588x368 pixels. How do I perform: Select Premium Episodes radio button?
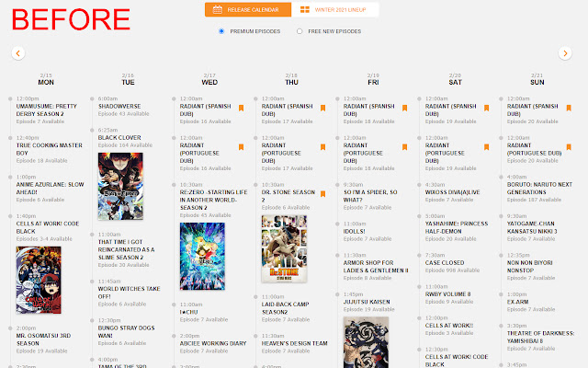pyautogui.click(x=221, y=31)
